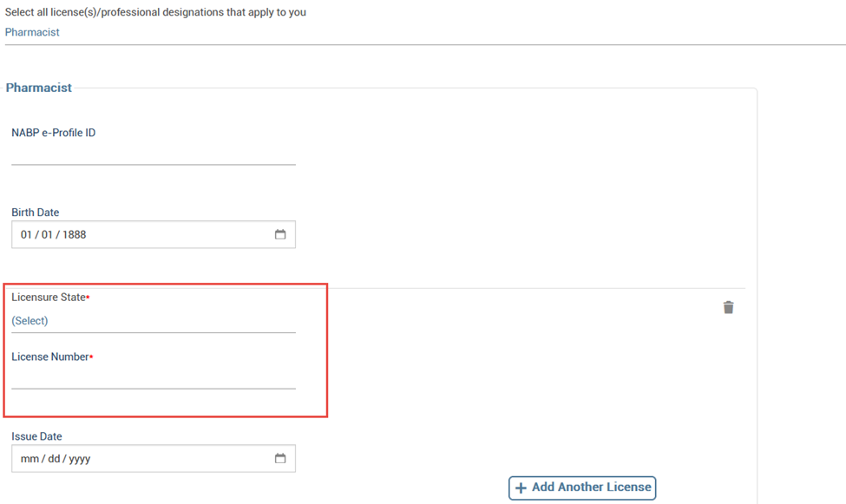Select the month segment of Birth Date

point(26,235)
